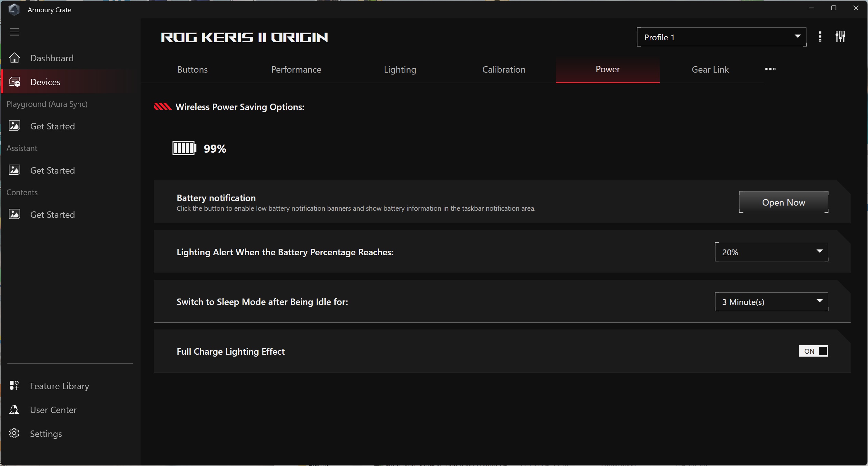This screenshot has height=466, width=868.
Task: Open the sliders equalizer settings icon
Action: tap(840, 36)
